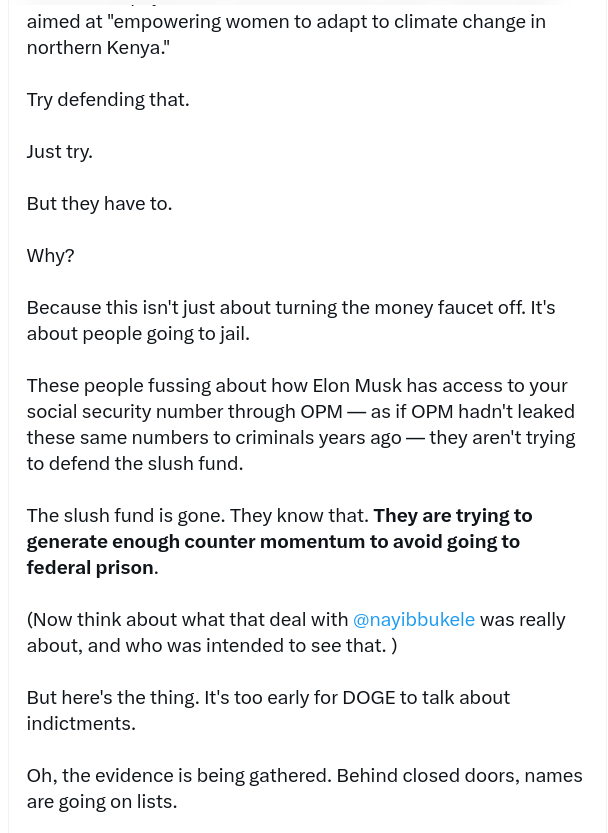The height and width of the screenshot is (833, 608).
Task: Click the bold sentence starting "They are trying"
Action: 452,515
